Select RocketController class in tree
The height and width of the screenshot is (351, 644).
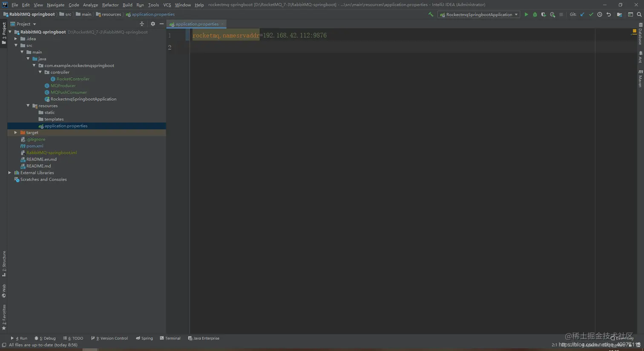(73, 79)
